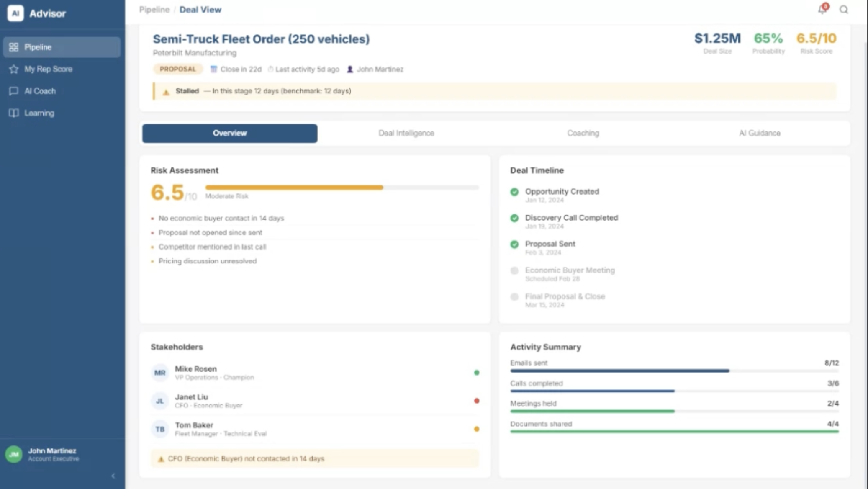Click the Proposal Sent green checkmark
Viewport: 868px width, 489px height.
point(514,244)
